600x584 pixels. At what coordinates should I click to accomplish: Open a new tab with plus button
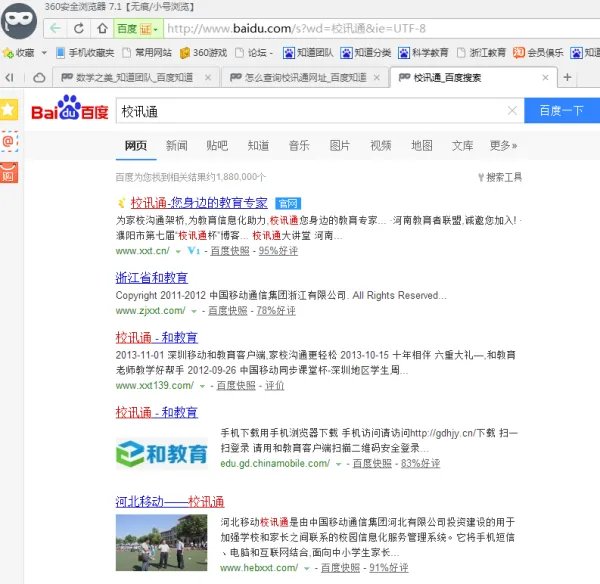click(567, 77)
